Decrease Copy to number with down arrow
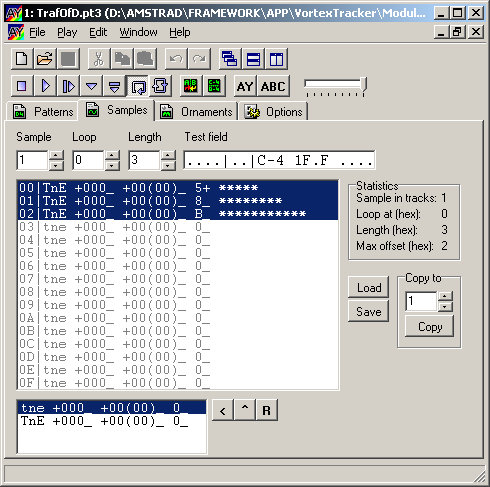 coord(445,307)
